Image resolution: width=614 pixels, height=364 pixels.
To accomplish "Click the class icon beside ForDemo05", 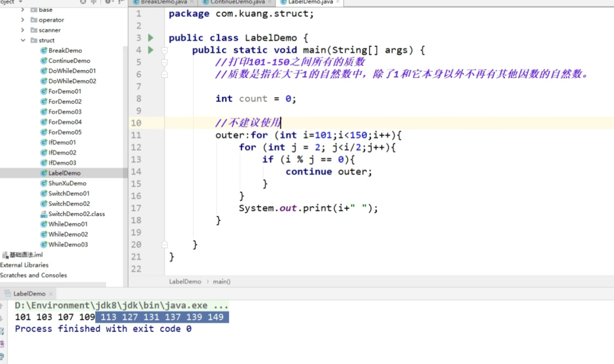I will (x=44, y=132).
